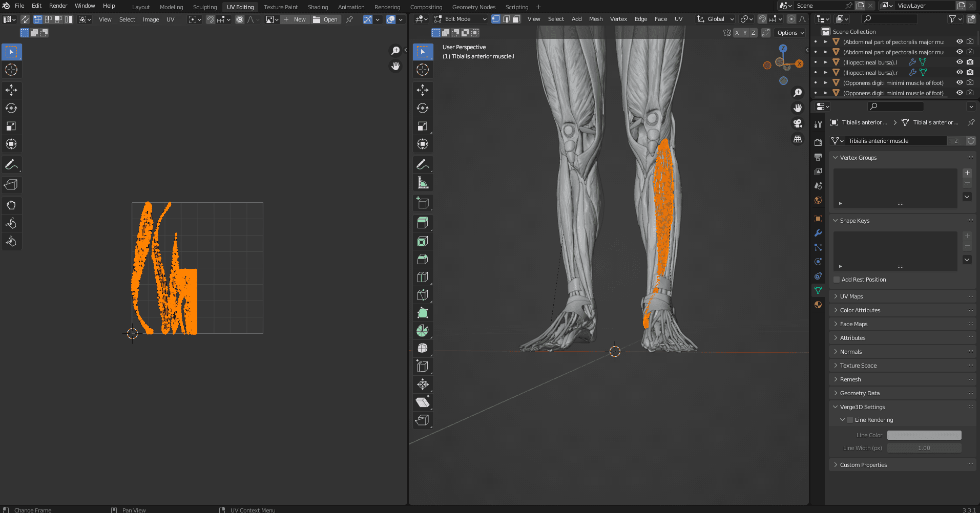980x513 pixels.
Task: Select the UV editor Rip Region tool
Action: click(x=11, y=185)
